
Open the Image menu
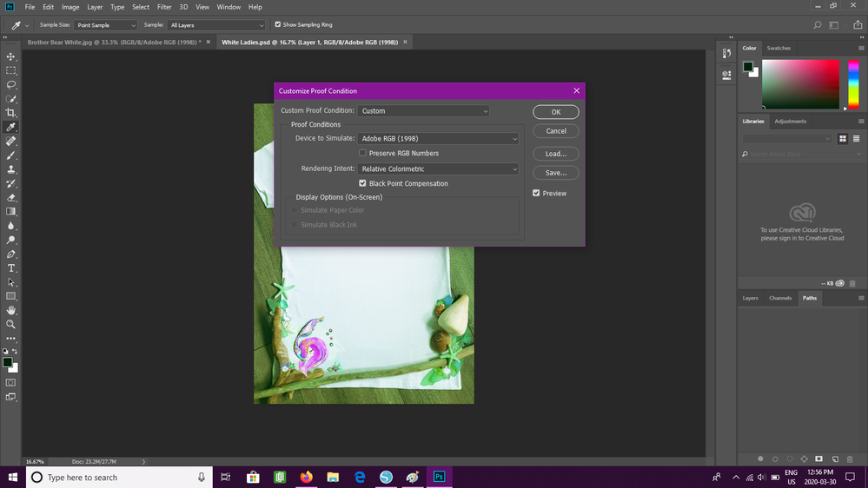70,7
